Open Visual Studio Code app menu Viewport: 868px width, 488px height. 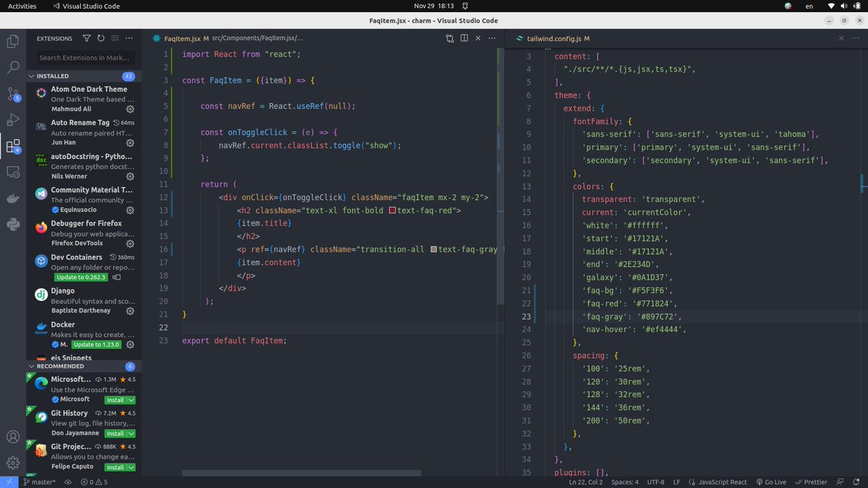pos(87,6)
